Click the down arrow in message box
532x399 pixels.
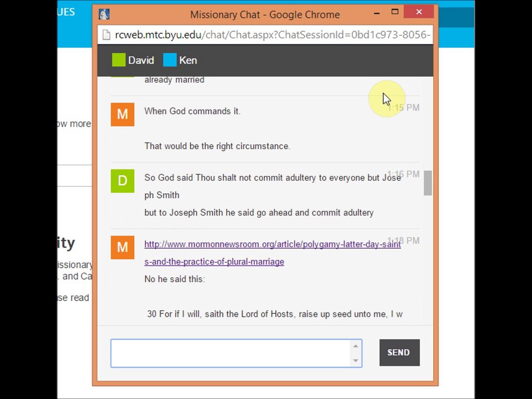[x=356, y=360]
